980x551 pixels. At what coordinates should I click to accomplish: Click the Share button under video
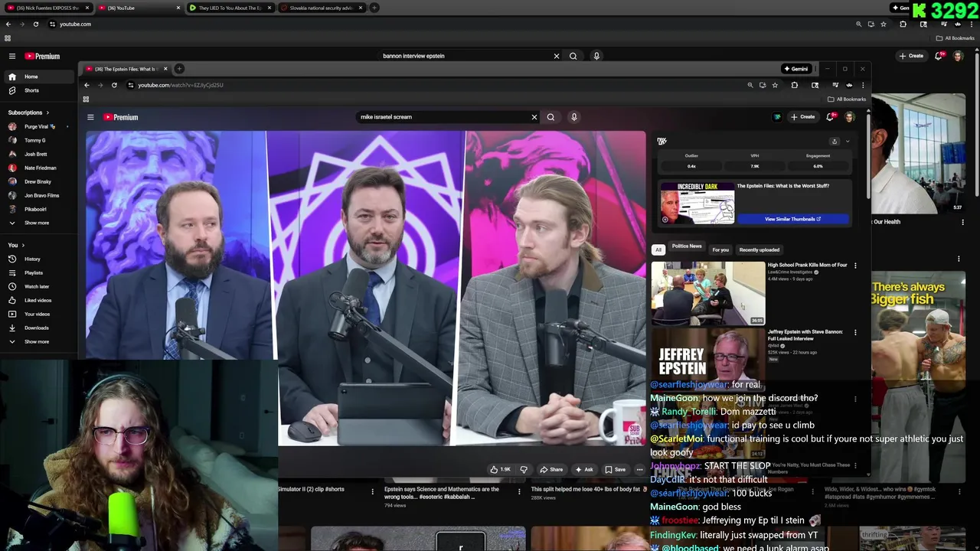pyautogui.click(x=551, y=469)
